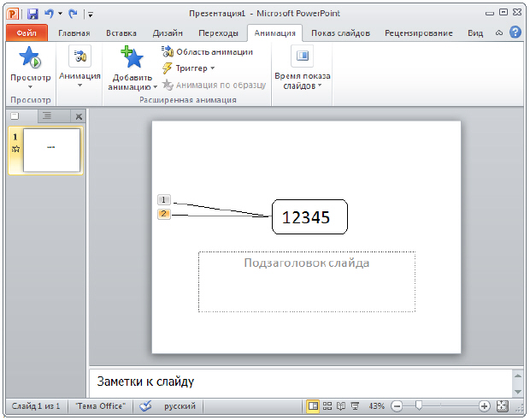Open Customize Quick Access Toolbar dropdown arrow

(91, 15)
